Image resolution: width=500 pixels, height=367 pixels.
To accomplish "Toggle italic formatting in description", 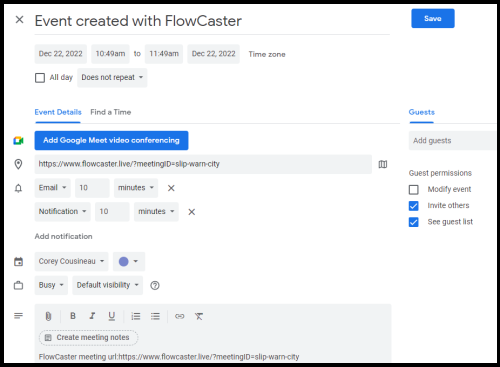I will 92,316.
